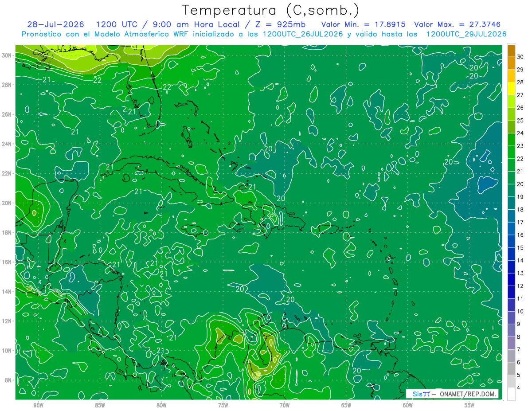This screenshot has height=411, width=532.
Task: Click the "85W" longitude axis label
Action: click(x=100, y=405)
